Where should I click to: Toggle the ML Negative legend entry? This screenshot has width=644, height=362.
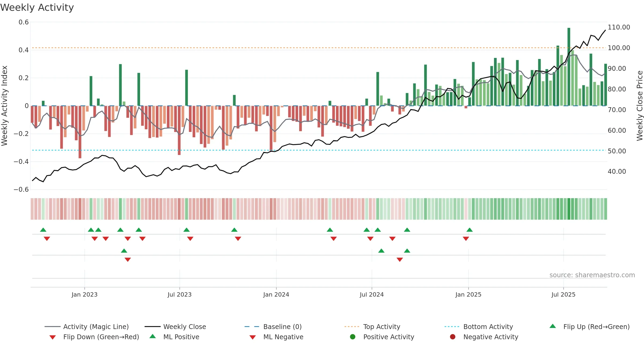tap(276, 337)
